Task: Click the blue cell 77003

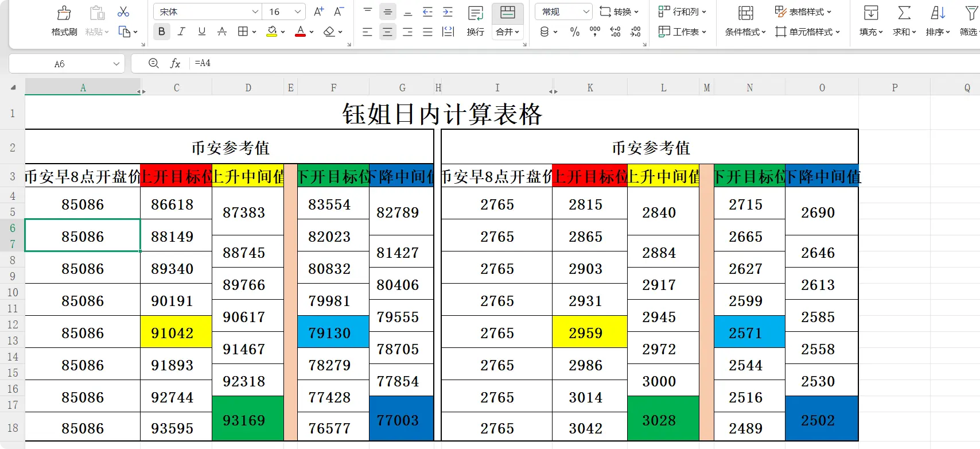Action: point(401,419)
